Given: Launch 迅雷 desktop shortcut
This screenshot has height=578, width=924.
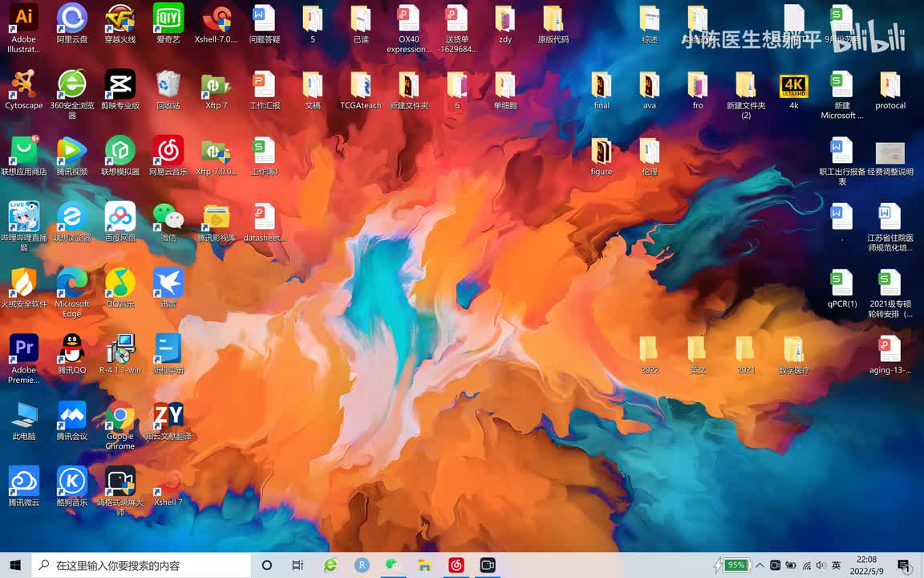Looking at the screenshot, I should point(168,287).
